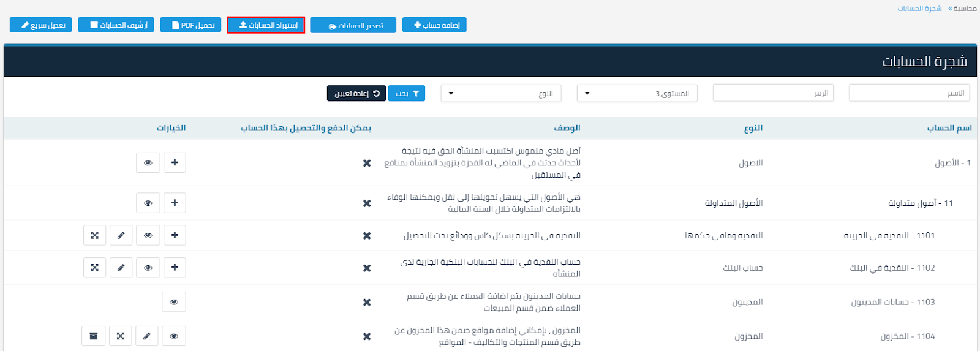Select account name 11 - أصول متداولة

(921, 203)
